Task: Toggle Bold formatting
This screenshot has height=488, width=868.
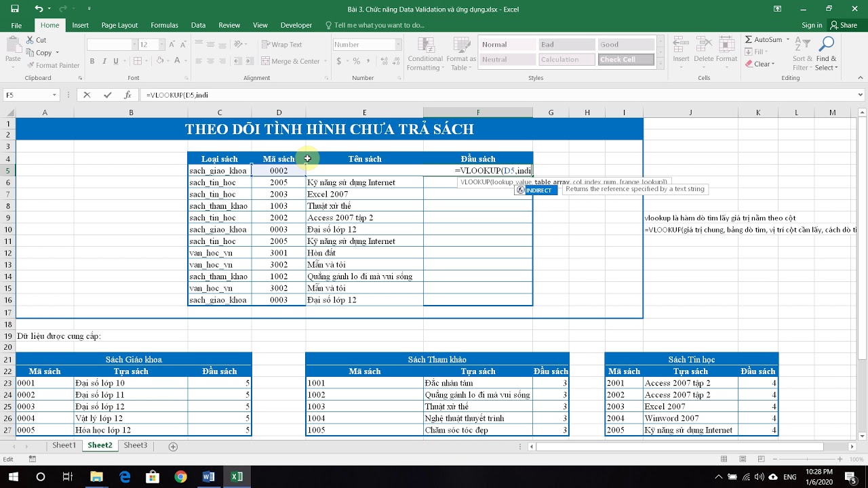Action: (93, 61)
